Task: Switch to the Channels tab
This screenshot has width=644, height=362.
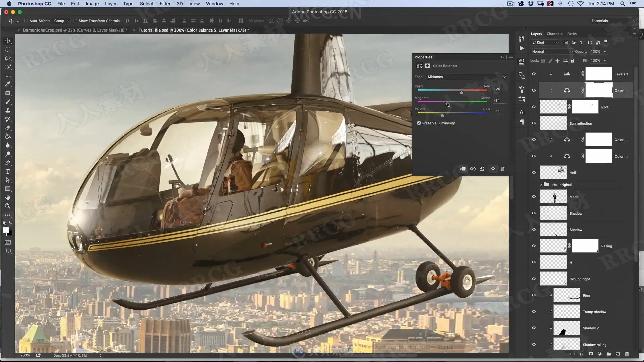Action: click(554, 34)
